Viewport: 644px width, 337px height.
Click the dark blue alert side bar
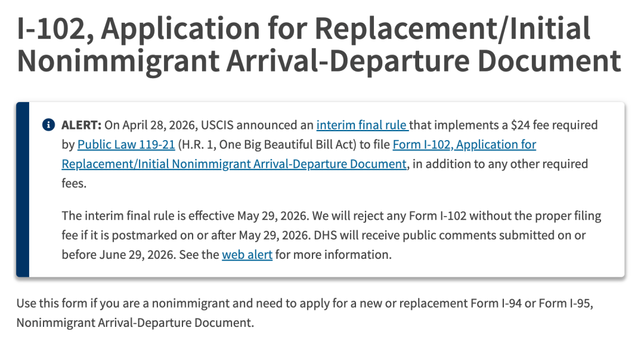click(23, 190)
